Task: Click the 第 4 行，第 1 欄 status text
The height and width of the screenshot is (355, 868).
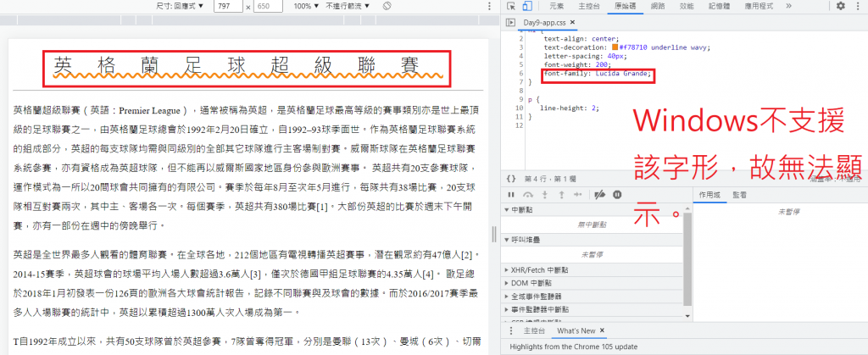Action: (x=550, y=179)
